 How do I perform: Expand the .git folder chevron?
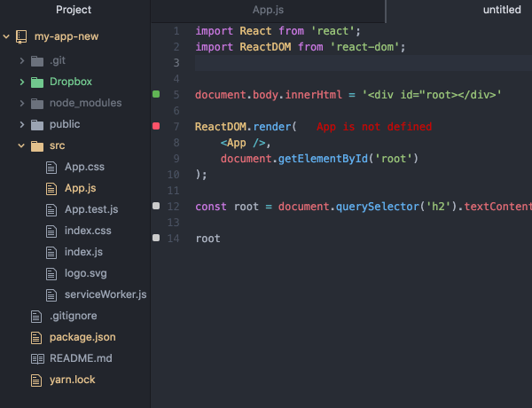[22, 61]
